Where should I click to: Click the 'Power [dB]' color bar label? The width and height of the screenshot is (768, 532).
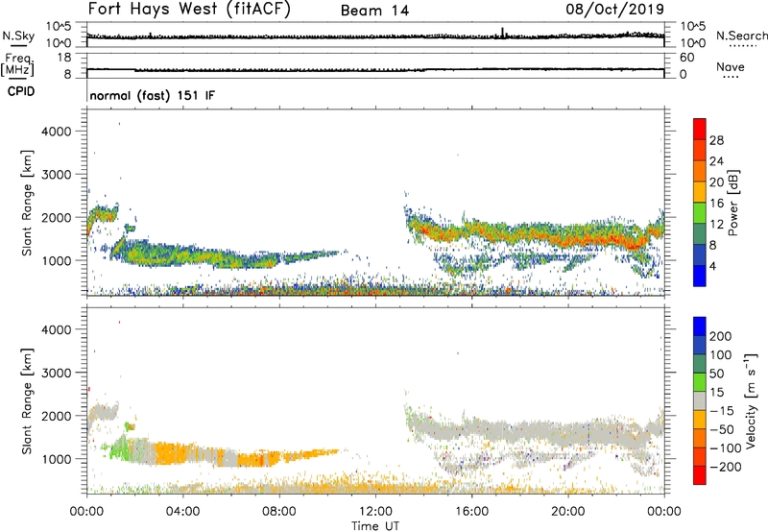733,203
